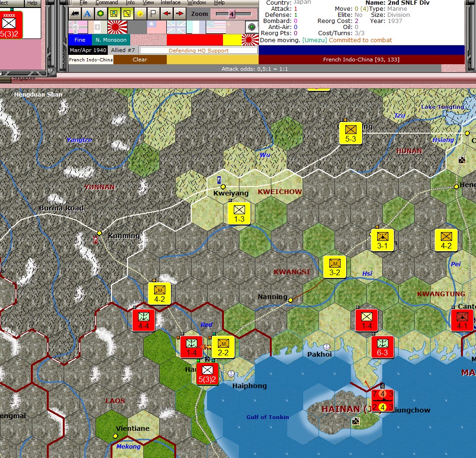The width and height of the screenshot is (476, 458).
Task: Click the sun weather toolbar icon
Action: click(x=140, y=14)
